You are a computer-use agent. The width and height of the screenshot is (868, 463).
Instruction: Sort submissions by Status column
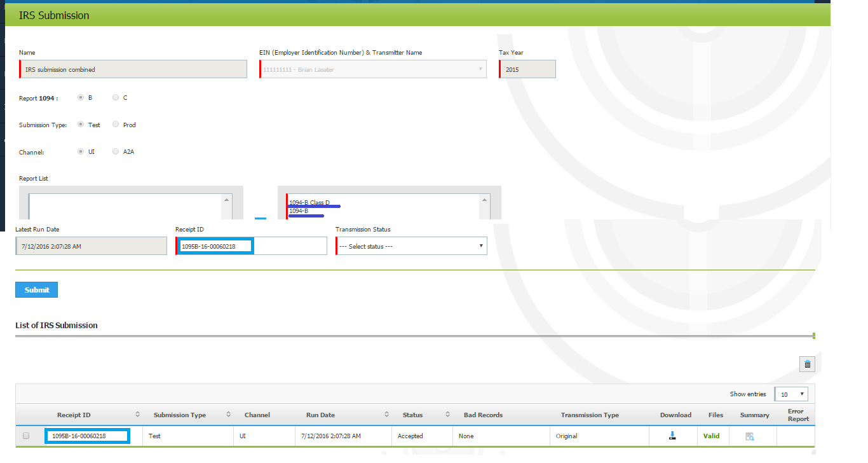coord(447,415)
